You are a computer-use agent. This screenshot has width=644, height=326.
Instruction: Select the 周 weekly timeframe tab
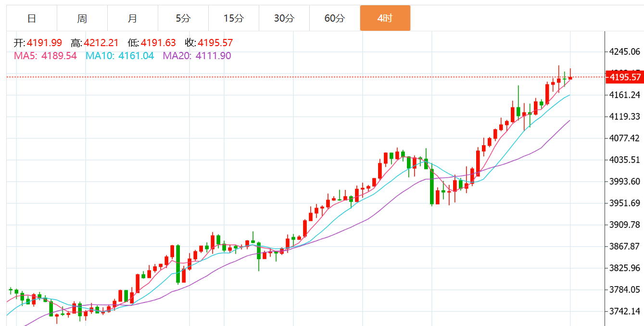(82, 18)
